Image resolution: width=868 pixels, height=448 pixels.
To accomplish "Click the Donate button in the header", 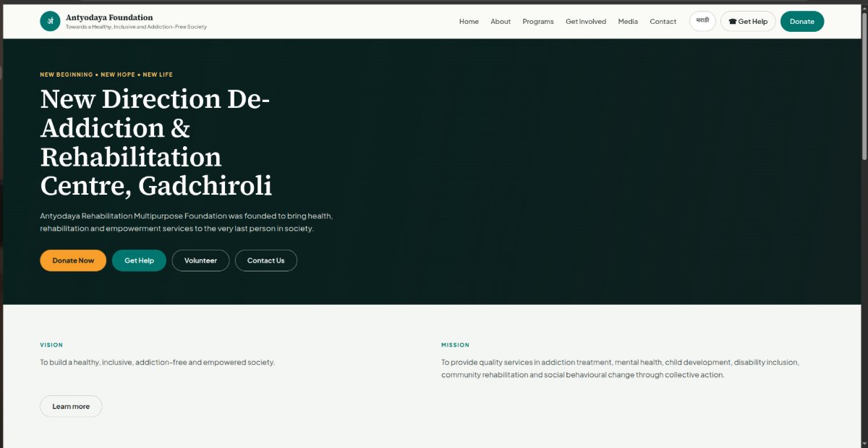I will point(802,21).
